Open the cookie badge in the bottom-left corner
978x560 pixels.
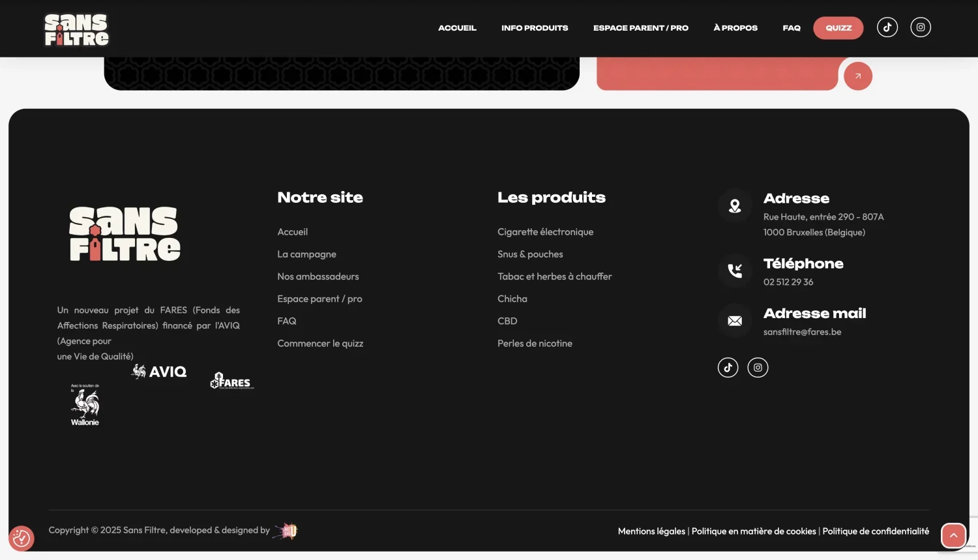click(22, 538)
